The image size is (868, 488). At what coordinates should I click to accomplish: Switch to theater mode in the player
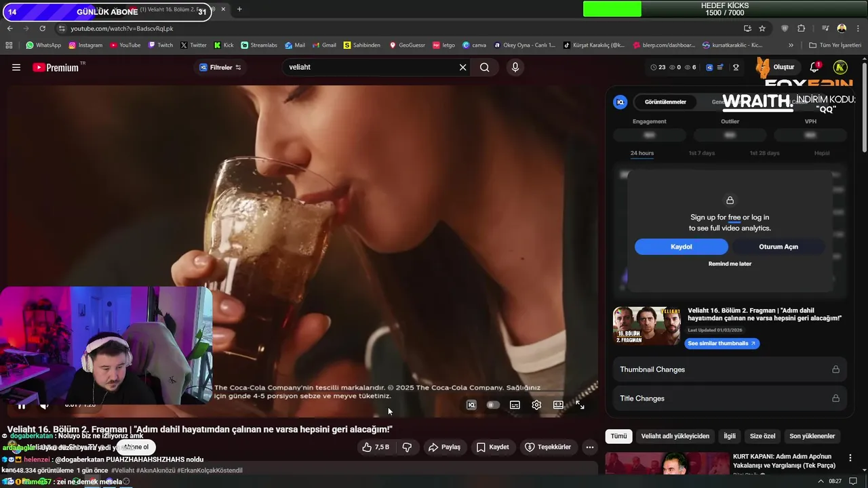tap(558, 405)
